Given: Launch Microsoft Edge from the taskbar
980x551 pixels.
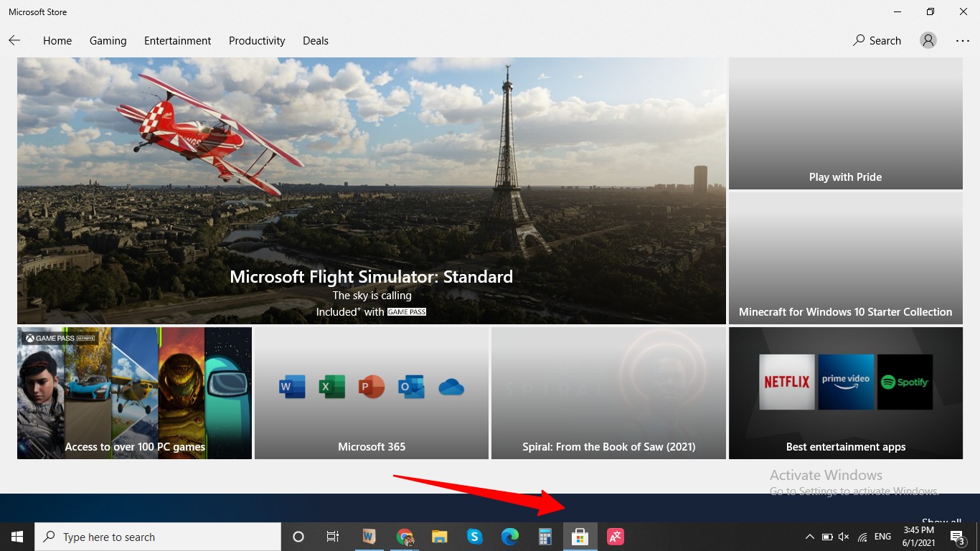Looking at the screenshot, I should tap(510, 537).
